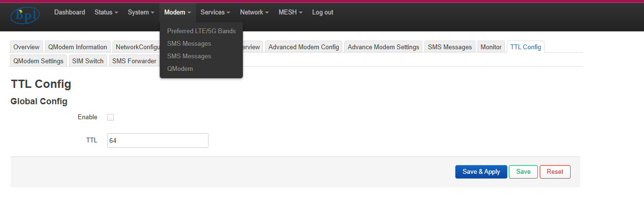Click Log out in the navigation bar
Viewport: 644px width, 224px height.
[x=322, y=13]
